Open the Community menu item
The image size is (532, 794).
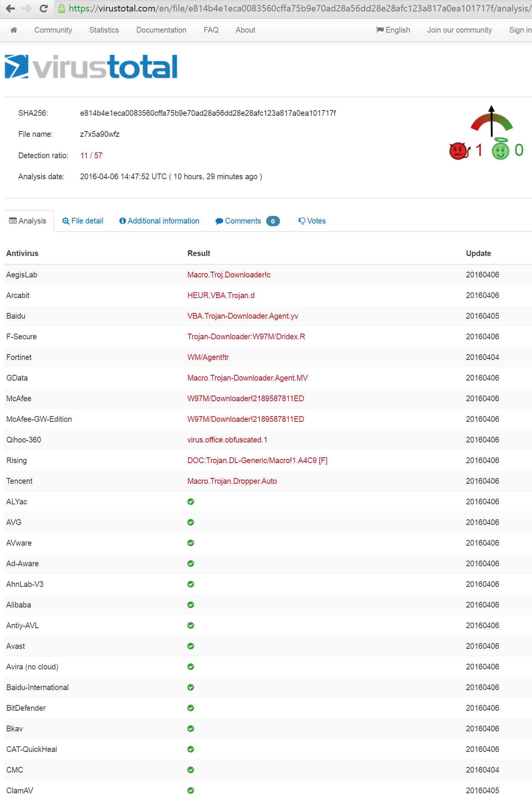click(53, 30)
